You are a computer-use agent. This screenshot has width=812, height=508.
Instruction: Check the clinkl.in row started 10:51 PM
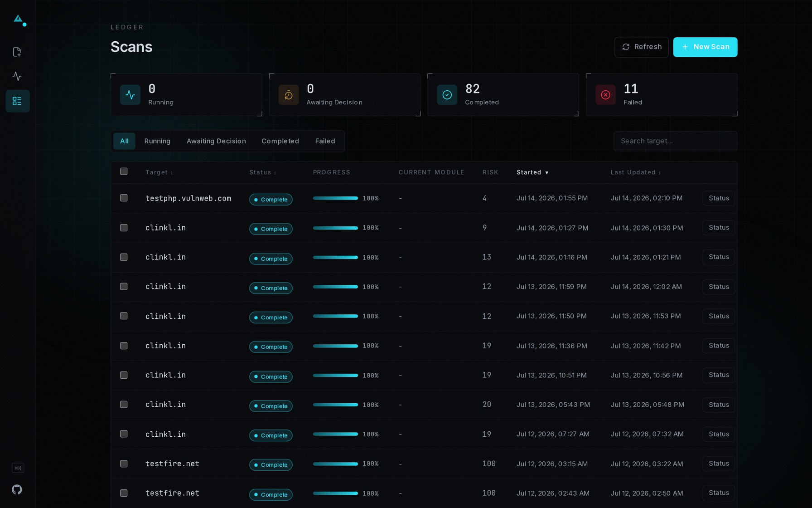coord(124,375)
